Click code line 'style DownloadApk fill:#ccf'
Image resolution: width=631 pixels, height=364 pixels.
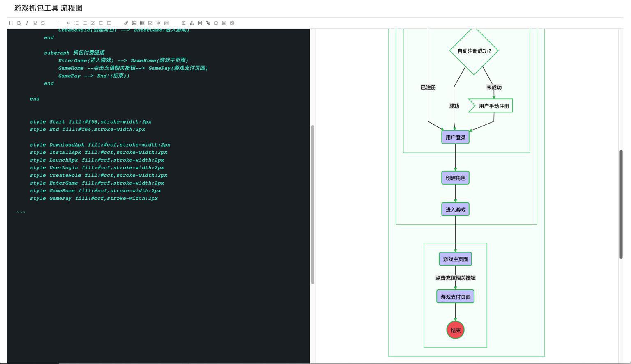[100, 145]
